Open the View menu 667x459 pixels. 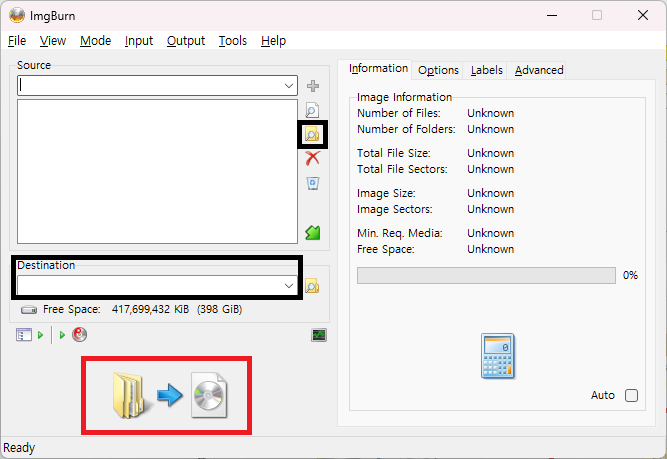pyautogui.click(x=53, y=41)
